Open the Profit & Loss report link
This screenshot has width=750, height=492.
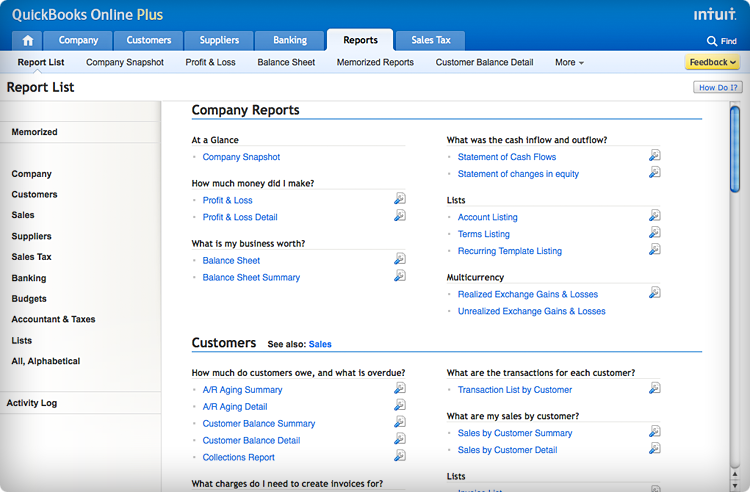(227, 200)
